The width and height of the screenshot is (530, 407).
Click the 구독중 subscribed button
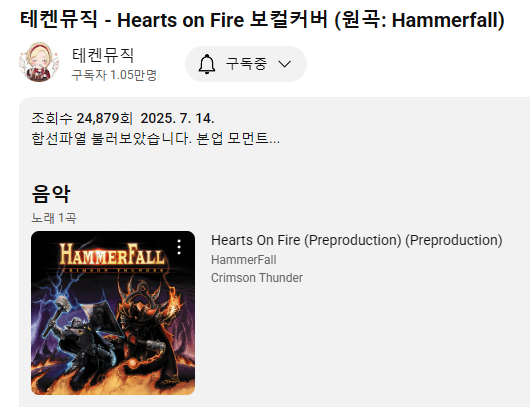[246, 64]
